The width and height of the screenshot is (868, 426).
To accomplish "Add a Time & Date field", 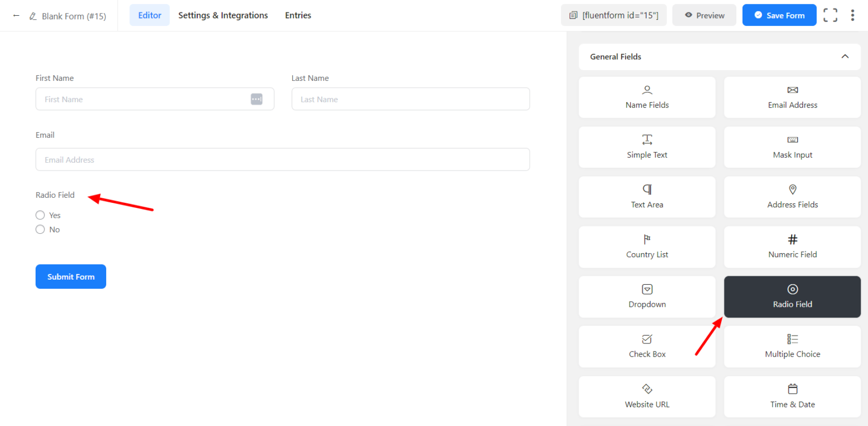I will pos(792,396).
